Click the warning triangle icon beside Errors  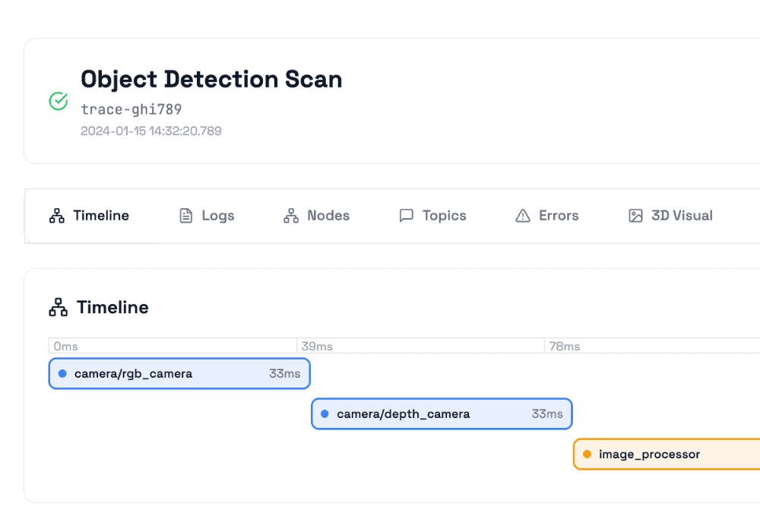522,216
